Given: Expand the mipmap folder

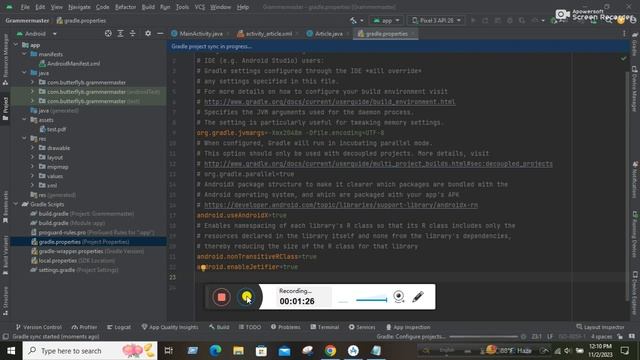Looking at the screenshot, I should (x=33, y=167).
